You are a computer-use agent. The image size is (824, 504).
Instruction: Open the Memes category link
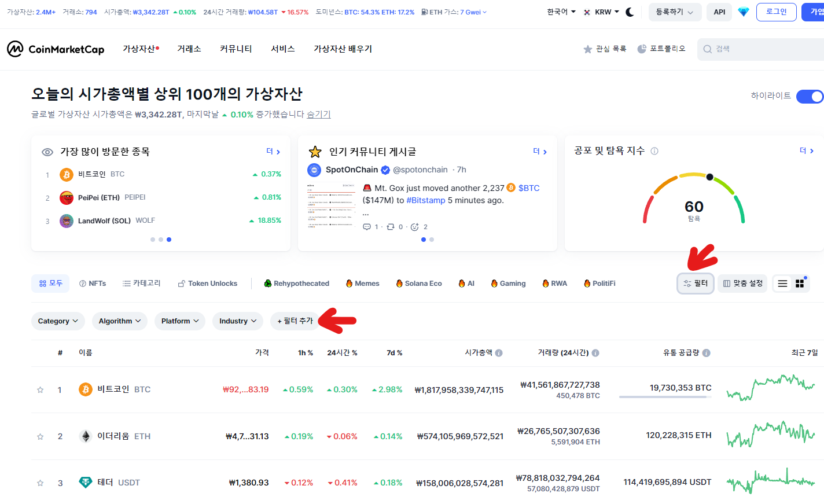pyautogui.click(x=362, y=284)
